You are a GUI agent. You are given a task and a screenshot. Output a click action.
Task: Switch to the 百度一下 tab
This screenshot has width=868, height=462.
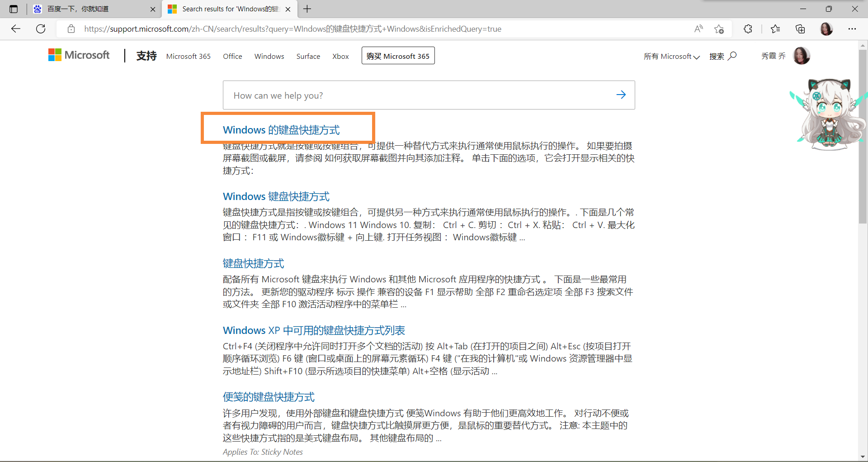tap(94, 9)
